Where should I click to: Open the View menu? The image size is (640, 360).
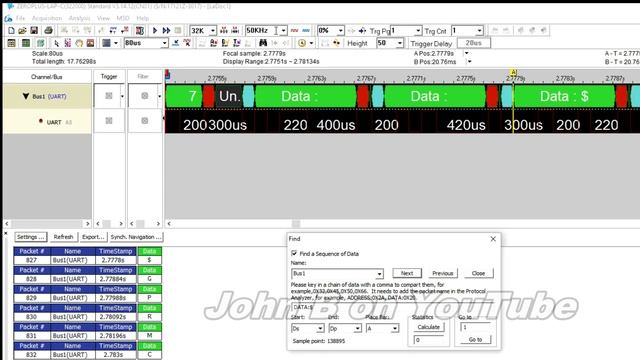(103, 18)
